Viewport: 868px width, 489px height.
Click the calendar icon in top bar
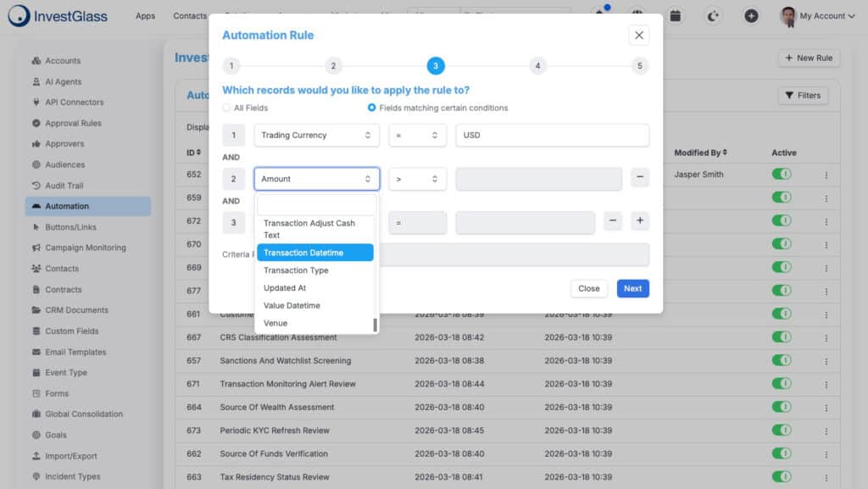(676, 16)
